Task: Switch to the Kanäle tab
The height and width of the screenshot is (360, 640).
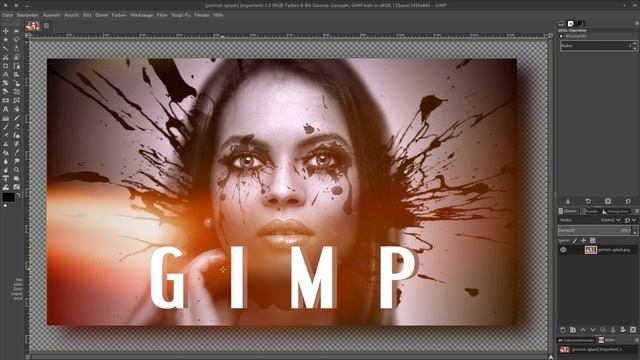Action: coord(589,211)
